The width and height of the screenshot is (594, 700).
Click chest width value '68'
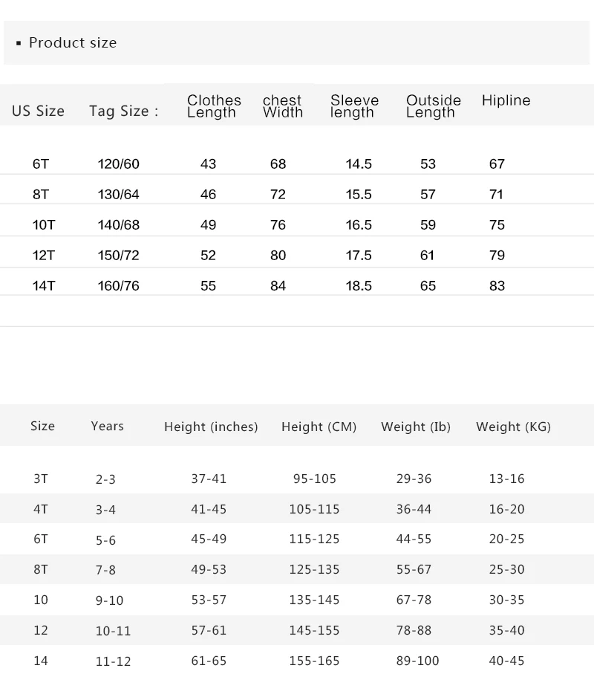pyautogui.click(x=278, y=163)
